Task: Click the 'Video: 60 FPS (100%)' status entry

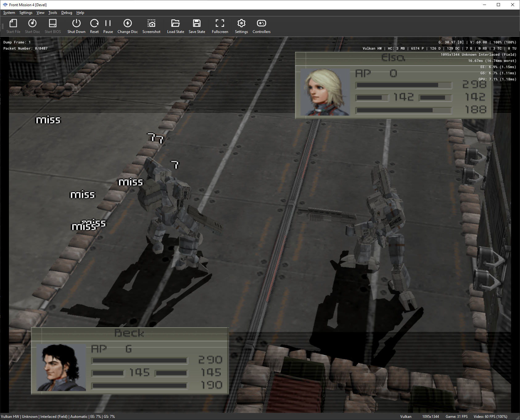Action: click(x=490, y=417)
